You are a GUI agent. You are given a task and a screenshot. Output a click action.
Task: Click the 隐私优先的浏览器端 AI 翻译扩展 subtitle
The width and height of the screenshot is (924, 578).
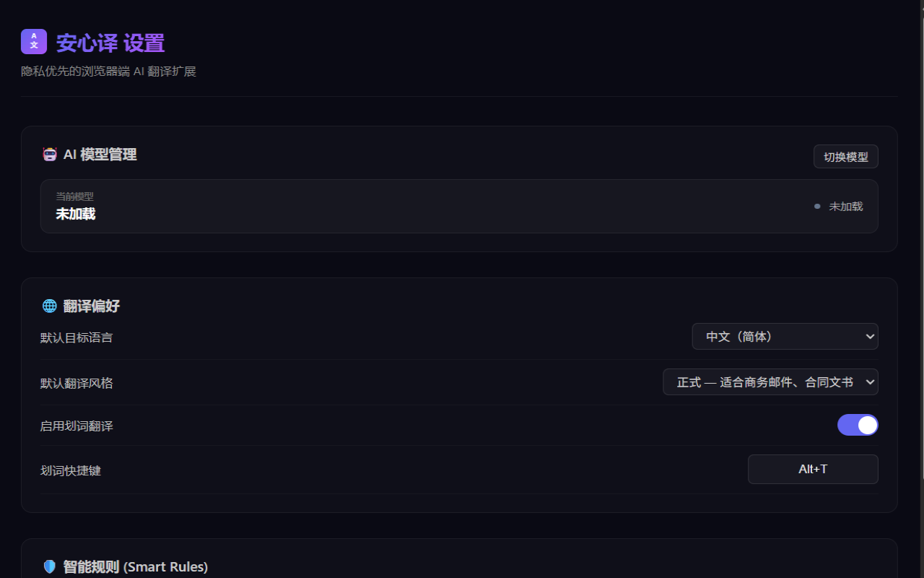108,72
